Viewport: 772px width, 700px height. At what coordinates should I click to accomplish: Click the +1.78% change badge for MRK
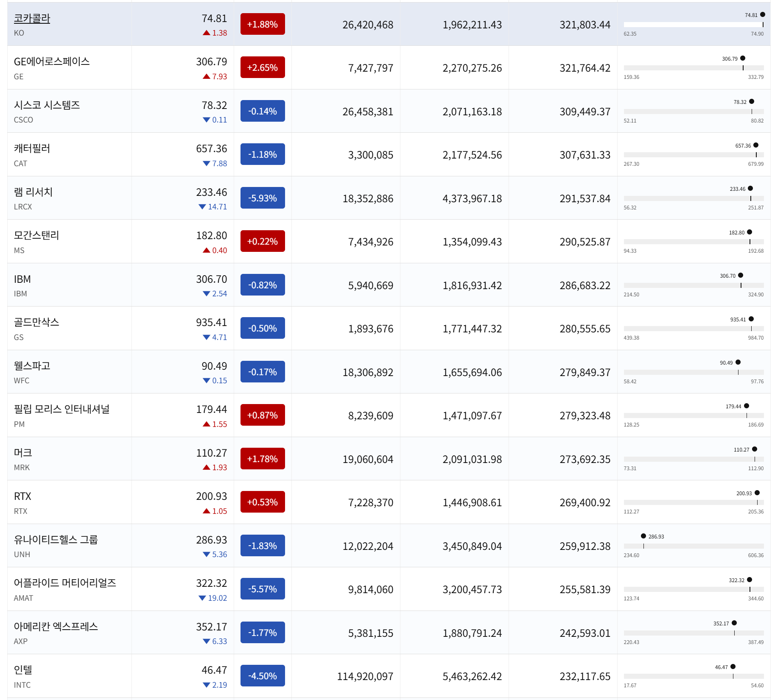click(263, 459)
